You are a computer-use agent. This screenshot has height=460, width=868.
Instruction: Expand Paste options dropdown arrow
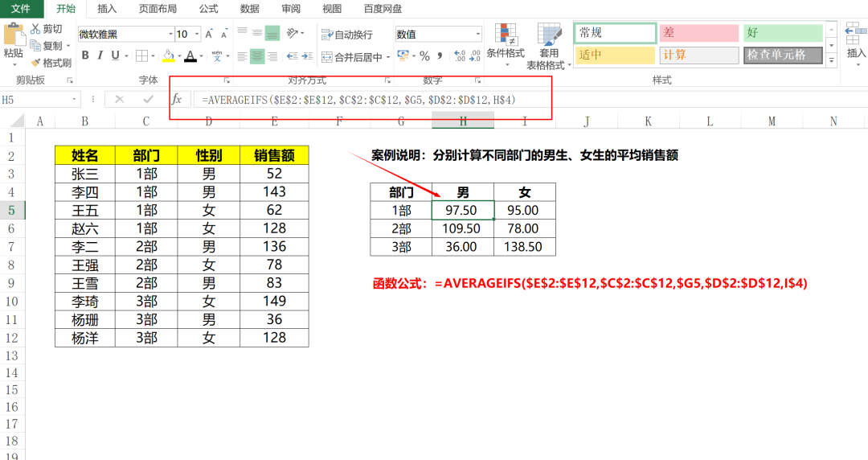point(14,65)
